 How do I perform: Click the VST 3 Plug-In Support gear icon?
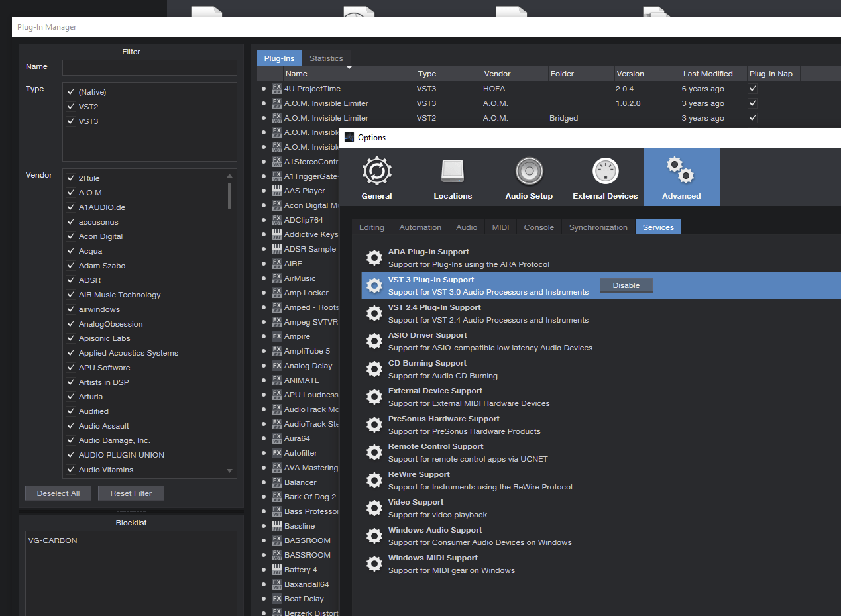click(374, 285)
